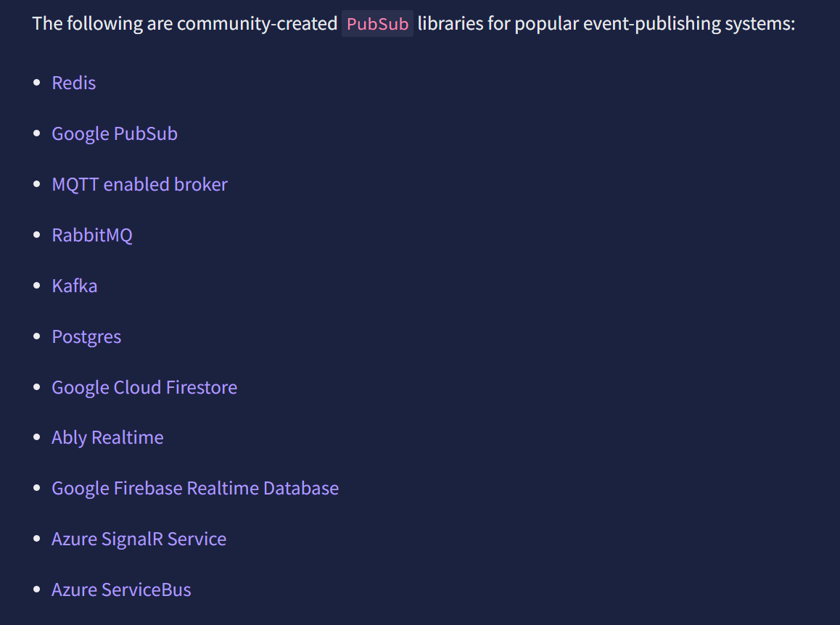The height and width of the screenshot is (625, 840).
Task: Visit the Azure SignalR Service link
Action: [x=139, y=539]
